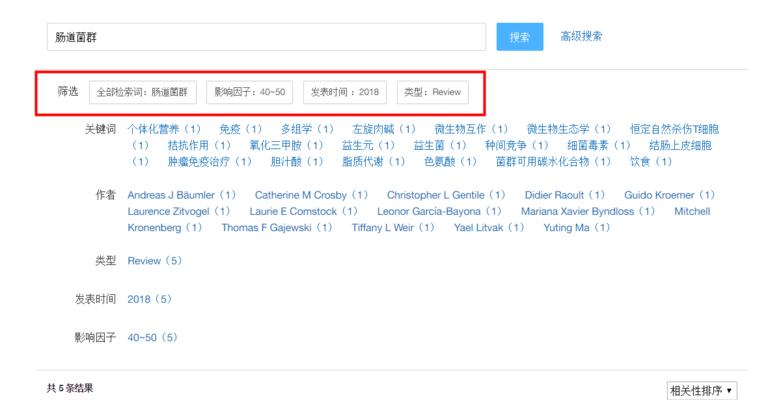The image size is (768, 400).
Task: Filter by keyword 氧化三甲胺
Action: [286, 145]
